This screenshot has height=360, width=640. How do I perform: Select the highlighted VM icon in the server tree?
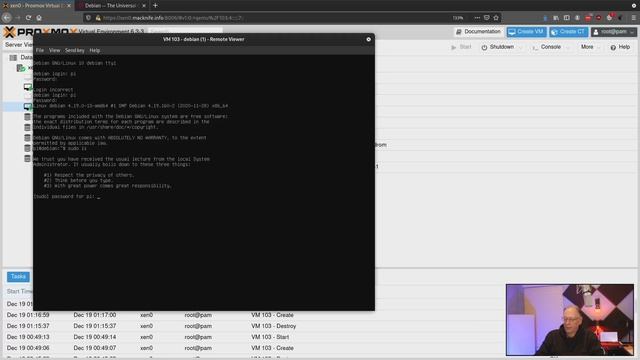tap(27, 107)
